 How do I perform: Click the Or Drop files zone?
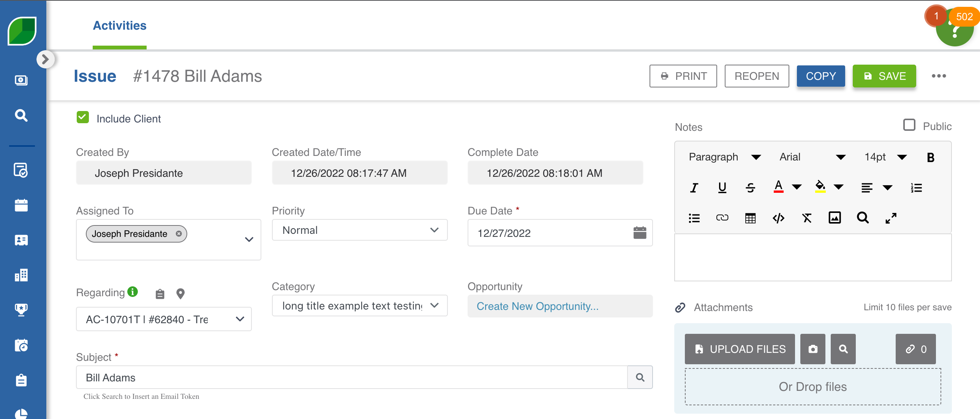point(812,387)
